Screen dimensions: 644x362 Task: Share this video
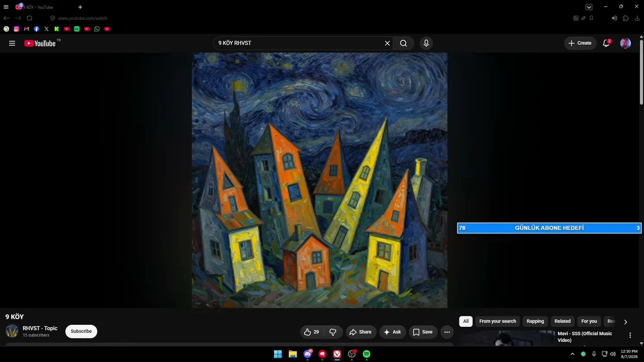pos(360,332)
